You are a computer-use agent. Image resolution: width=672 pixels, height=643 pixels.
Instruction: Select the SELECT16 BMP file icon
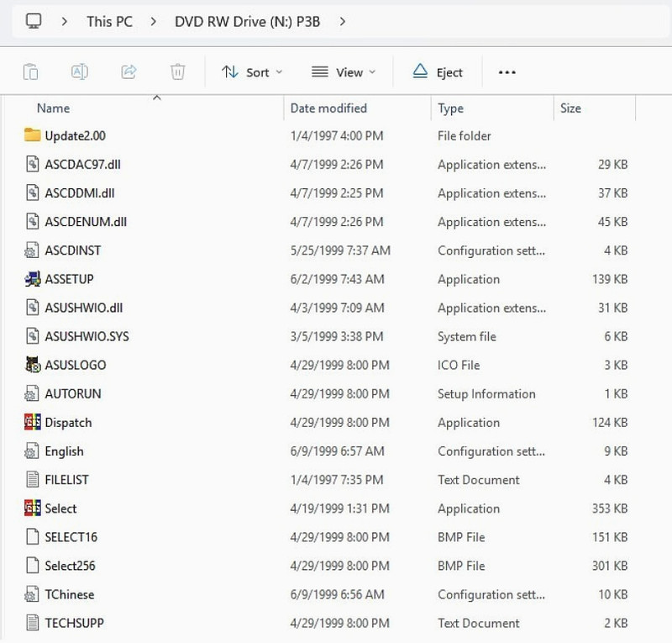(32, 536)
